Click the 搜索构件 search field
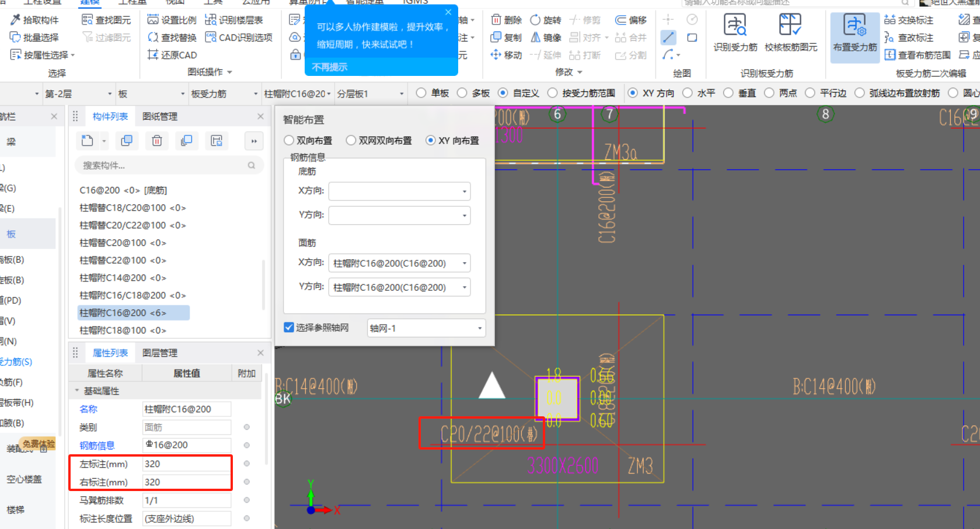Screen dimensions: 980x529 pyautogui.click(x=169, y=165)
